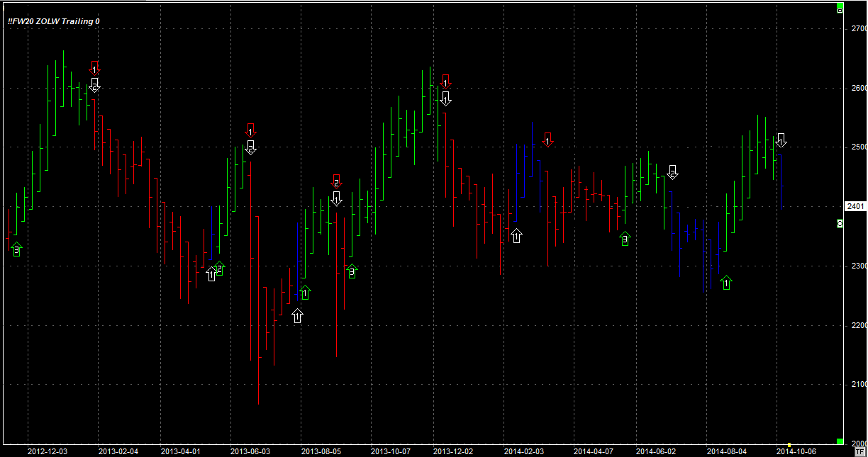Click the chart title FW20 ZOLW Trailing 0
Viewport: 868px width, 457px height.
(x=54, y=21)
